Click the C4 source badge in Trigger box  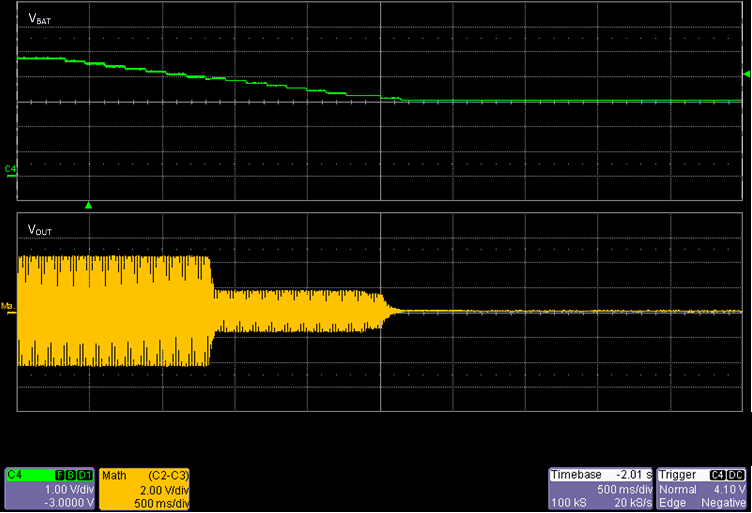[717, 475]
